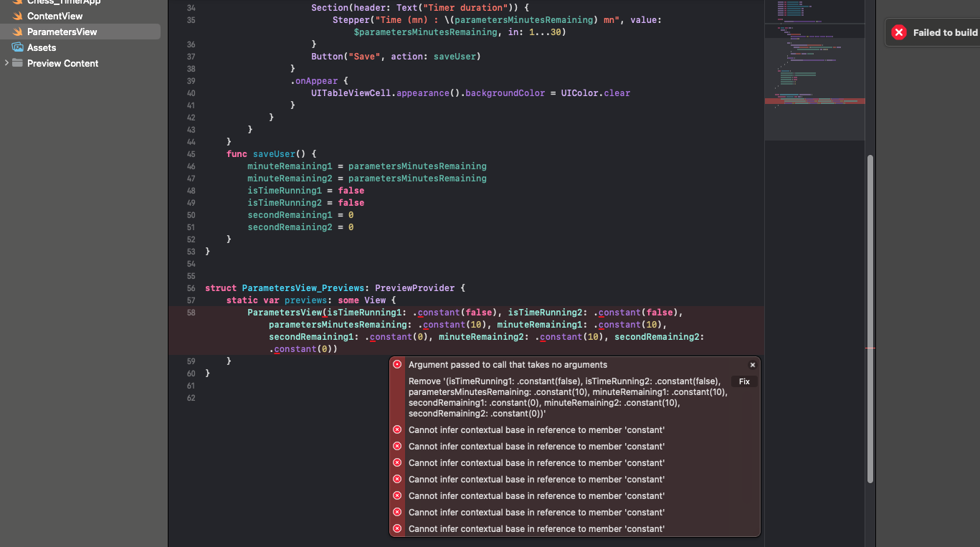980x547 pixels.
Task: Click the first 'Cannot infer contextual base' error icon
Action: pos(397,430)
